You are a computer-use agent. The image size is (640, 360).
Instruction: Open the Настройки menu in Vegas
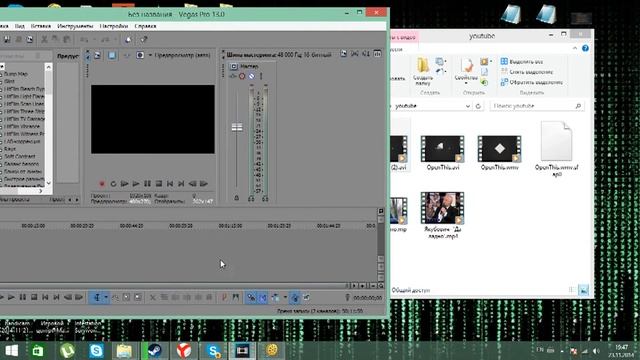114,26
